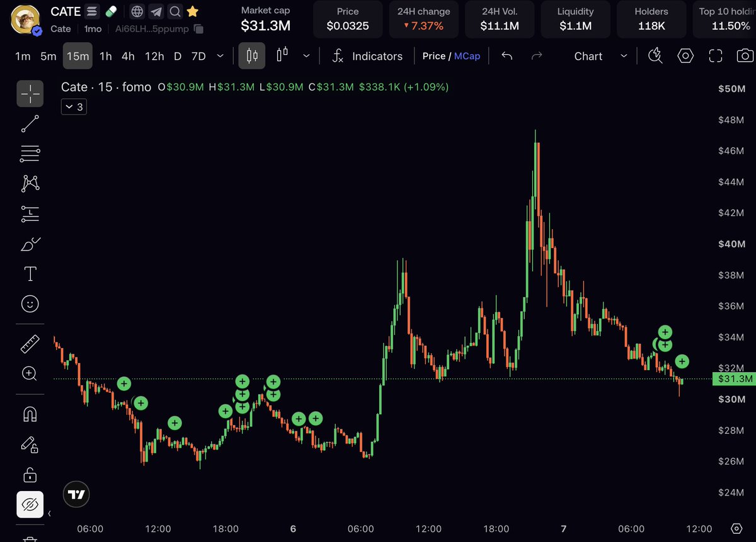The width and height of the screenshot is (756, 542).
Task: Click the TradingView logo on the chart
Action: pyautogui.click(x=77, y=495)
